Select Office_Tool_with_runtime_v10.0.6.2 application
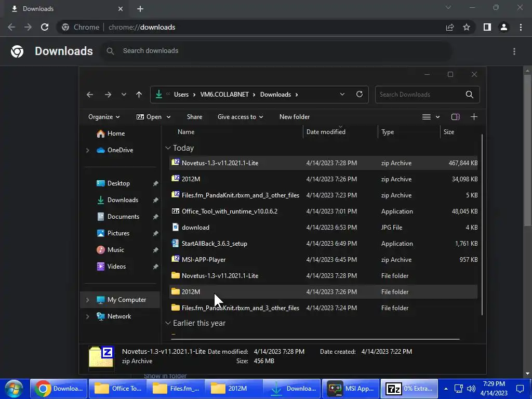 [x=323, y=211]
